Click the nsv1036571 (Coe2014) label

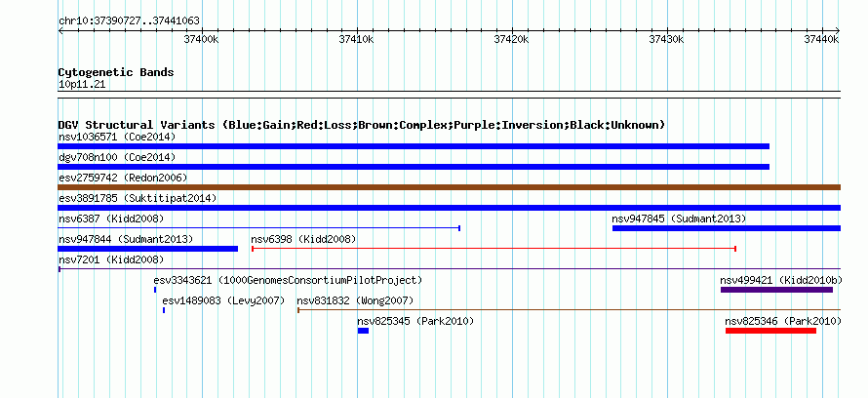pos(117,137)
